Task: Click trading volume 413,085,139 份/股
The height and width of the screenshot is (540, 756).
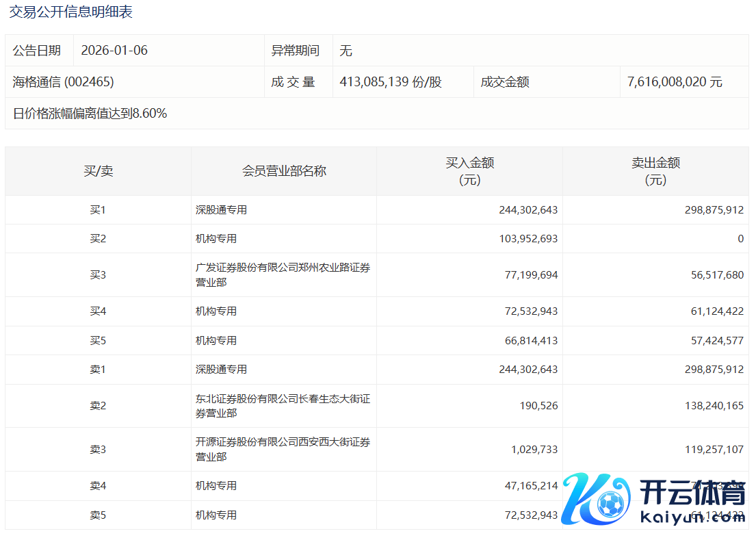Action: tap(391, 82)
